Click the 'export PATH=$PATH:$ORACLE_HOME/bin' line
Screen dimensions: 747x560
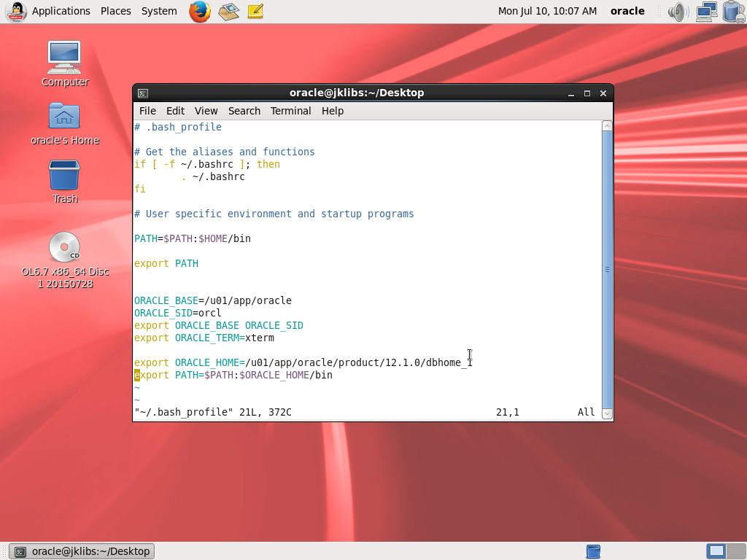pyautogui.click(x=233, y=375)
